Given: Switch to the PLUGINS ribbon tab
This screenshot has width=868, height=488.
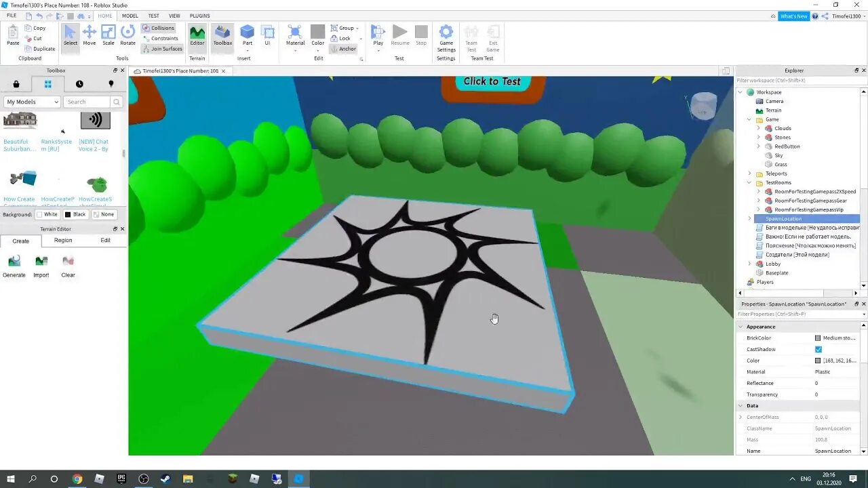Looking at the screenshot, I should pos(199,16).
